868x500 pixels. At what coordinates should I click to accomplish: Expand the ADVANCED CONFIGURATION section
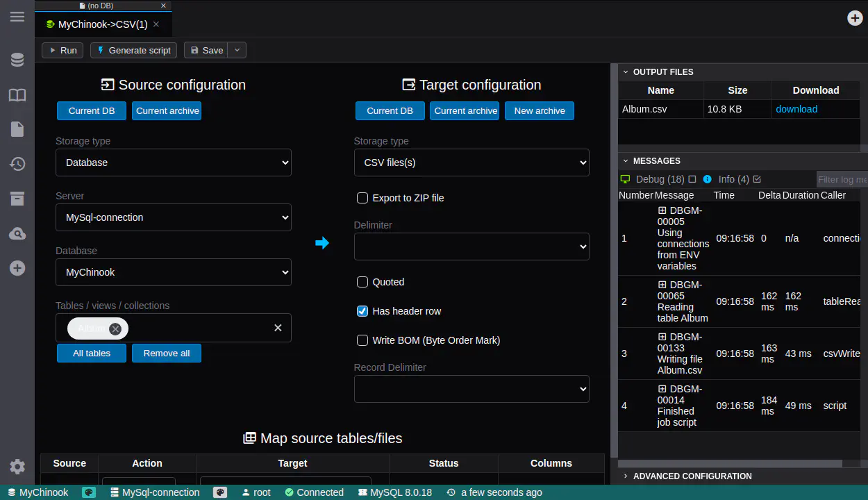pyautogui.click(x=692, y=476)
